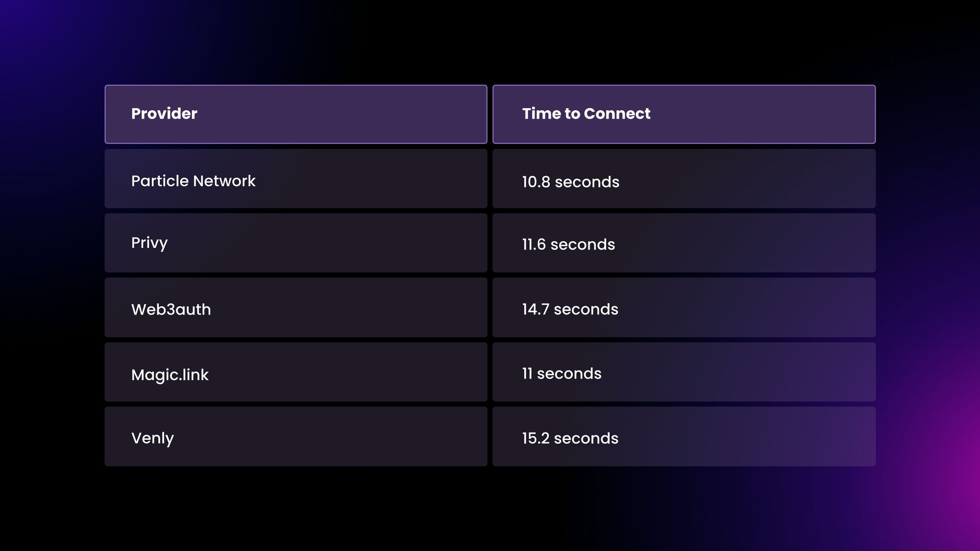
Task: Click the Magic.link text label
Action: pos(170,375)
